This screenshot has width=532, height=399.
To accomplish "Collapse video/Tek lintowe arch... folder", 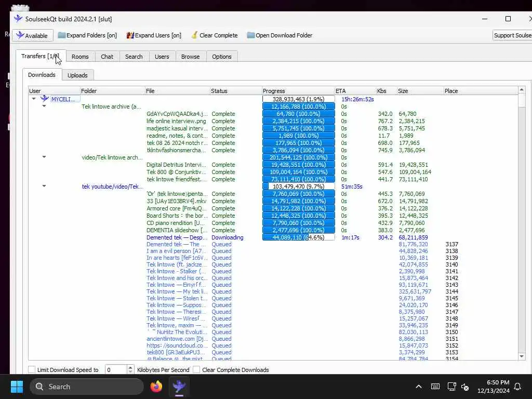I will point(44,157).
